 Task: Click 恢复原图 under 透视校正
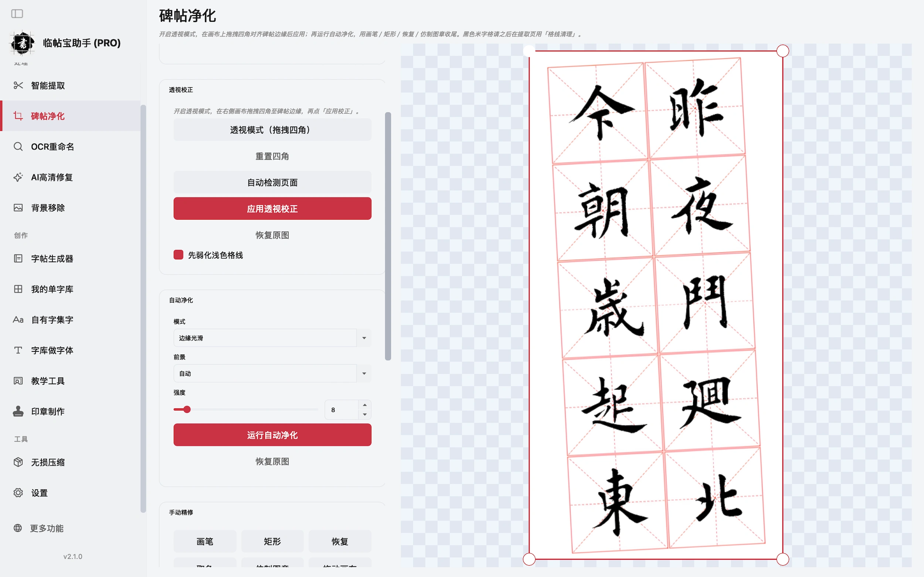pyautogui.click(x=272, y=235)
